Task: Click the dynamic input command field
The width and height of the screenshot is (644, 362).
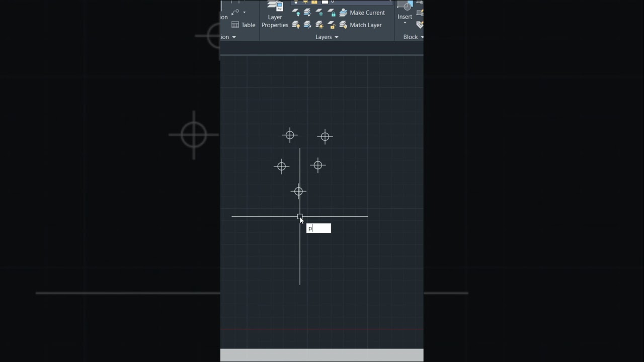Action: point(318,228)
